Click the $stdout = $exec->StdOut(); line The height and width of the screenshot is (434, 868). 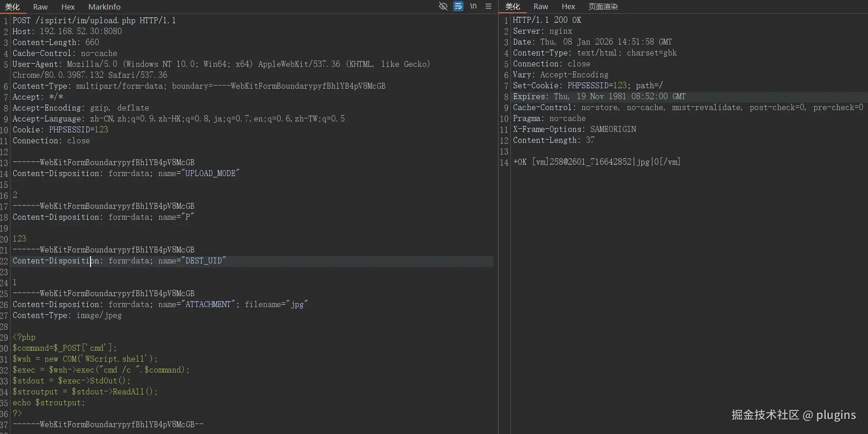[x=71, y=381]
